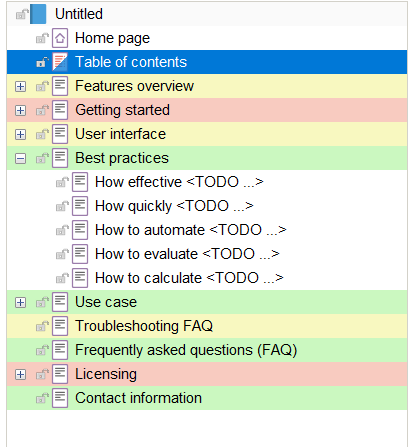The image size is (409, 447).
Task: Click the How to automate topic icon
Action: pos(80,230)
